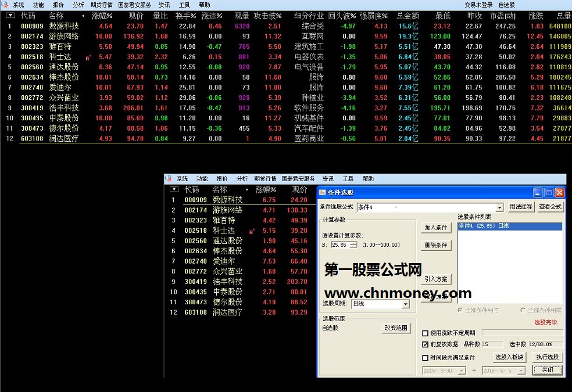Maximize the 条件选股 dialog
This screenshot has width=572, height=392.
pos(549,192)
